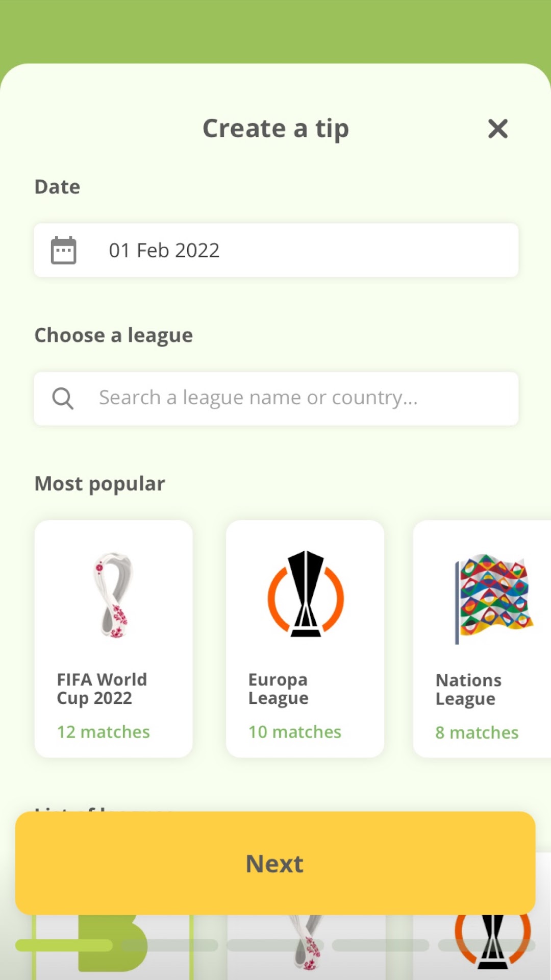
Task: Open FIFA World Cup 2022 card title
Action: pos(102,689)
